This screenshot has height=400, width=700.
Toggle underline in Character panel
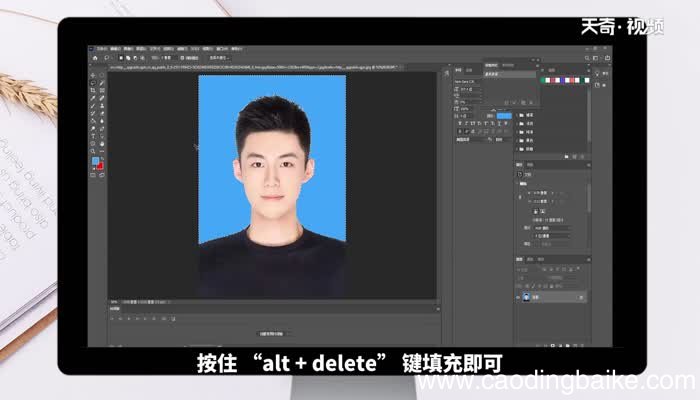click(499, 124)
